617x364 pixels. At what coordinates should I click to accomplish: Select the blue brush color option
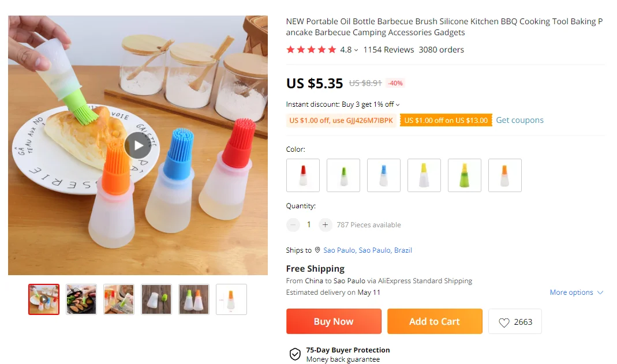[384, 175]
